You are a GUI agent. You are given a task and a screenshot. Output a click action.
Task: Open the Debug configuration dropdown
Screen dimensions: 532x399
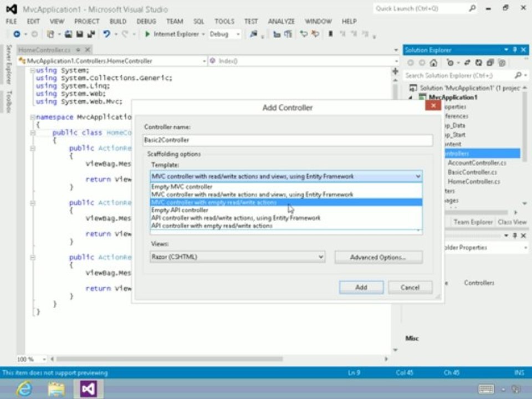[x=238, y=34]
